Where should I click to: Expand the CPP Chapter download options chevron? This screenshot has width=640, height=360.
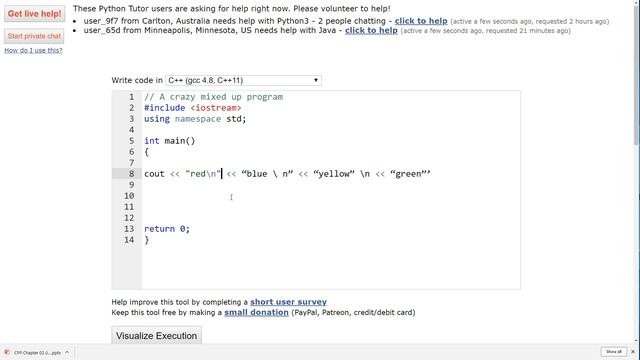pyautogui.click(x=67, y=352)
